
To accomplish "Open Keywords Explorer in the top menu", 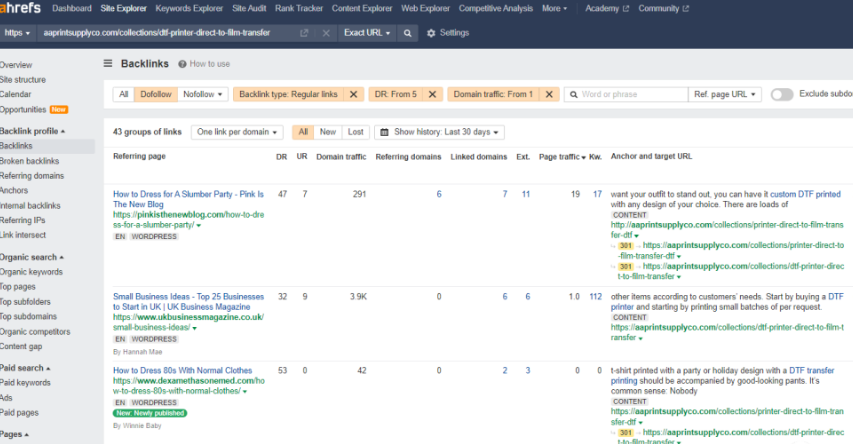I will 189,8.
